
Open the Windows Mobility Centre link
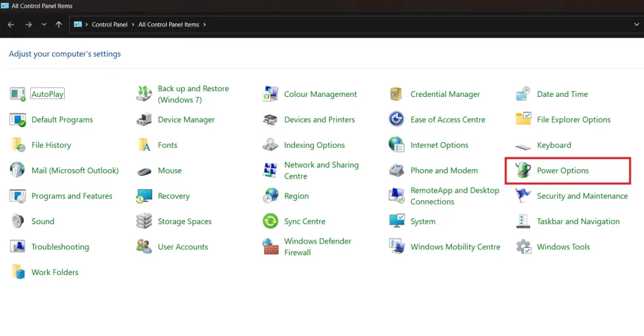click(455, 247)
